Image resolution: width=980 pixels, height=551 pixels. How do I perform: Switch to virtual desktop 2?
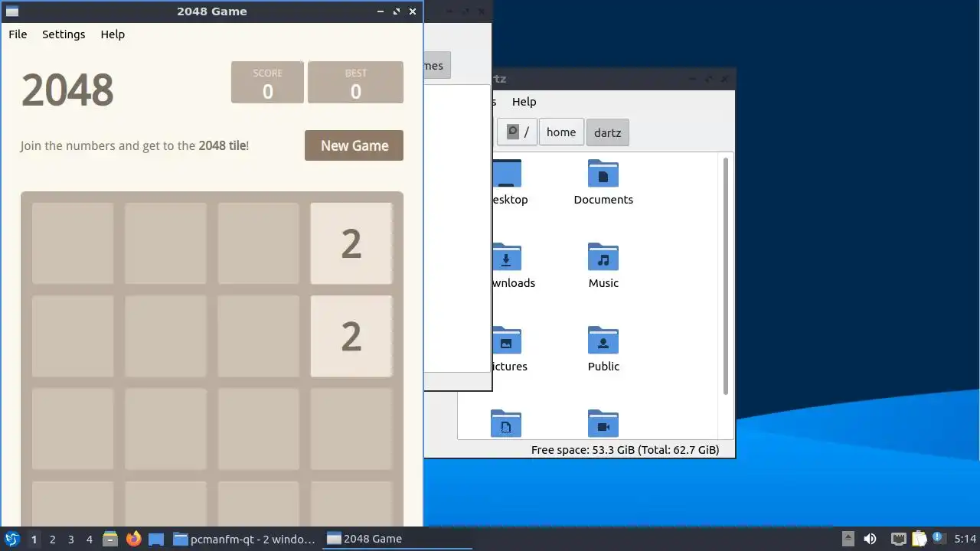click(x=52, y=539)
